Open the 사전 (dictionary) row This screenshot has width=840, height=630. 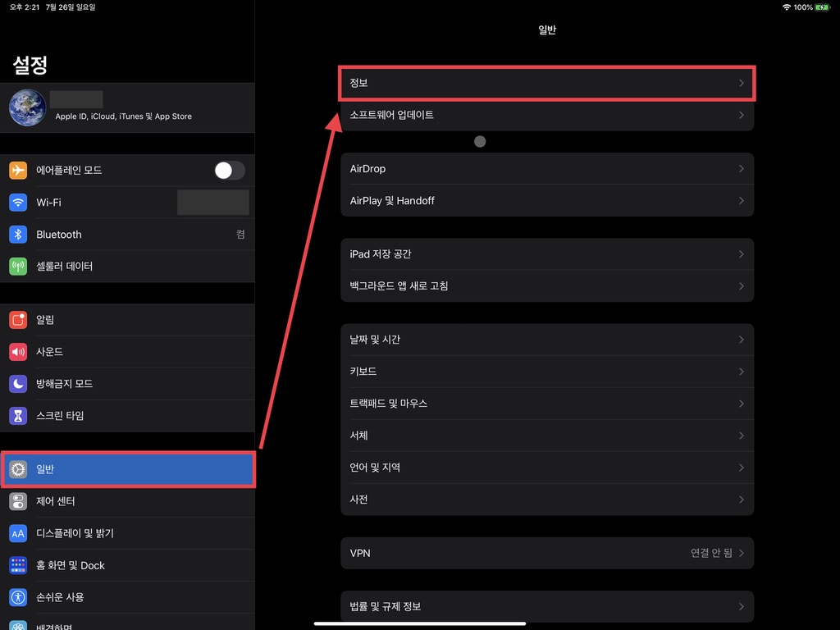pos(547,500)
